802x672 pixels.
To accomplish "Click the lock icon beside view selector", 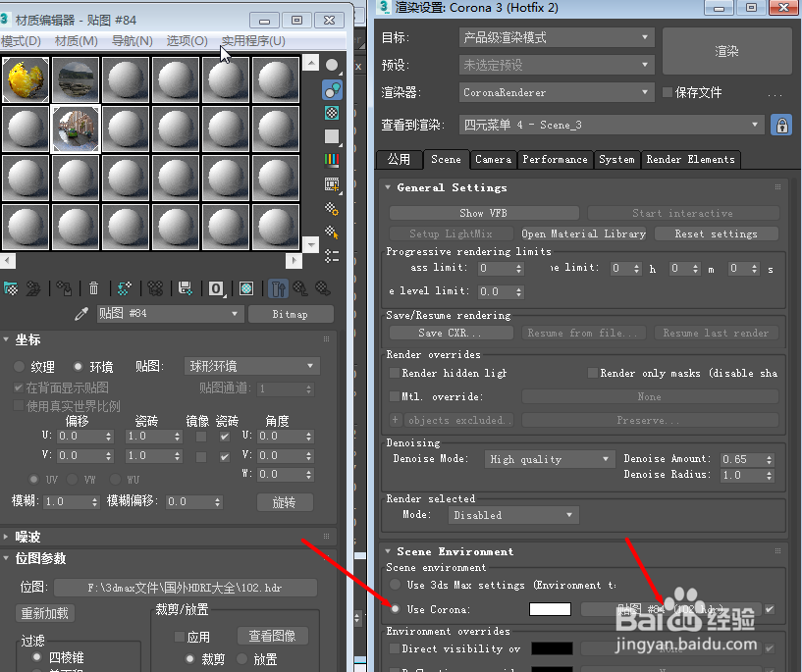I will pos(782,126).
